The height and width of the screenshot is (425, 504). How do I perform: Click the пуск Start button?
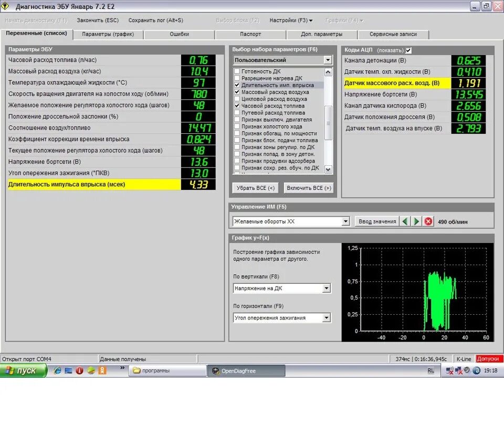coord(23,370)
